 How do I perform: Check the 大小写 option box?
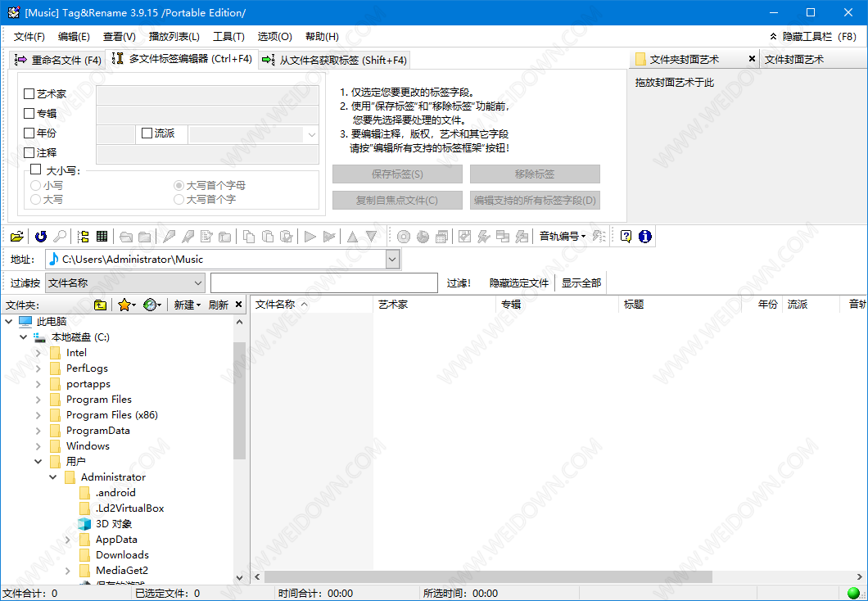click(35, 169)
